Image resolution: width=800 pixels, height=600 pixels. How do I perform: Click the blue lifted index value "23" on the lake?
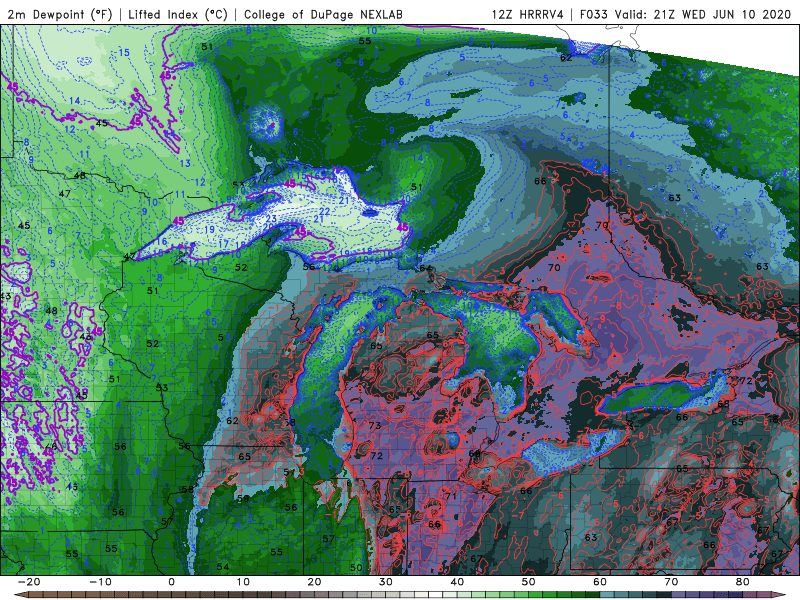pos(271,219)
